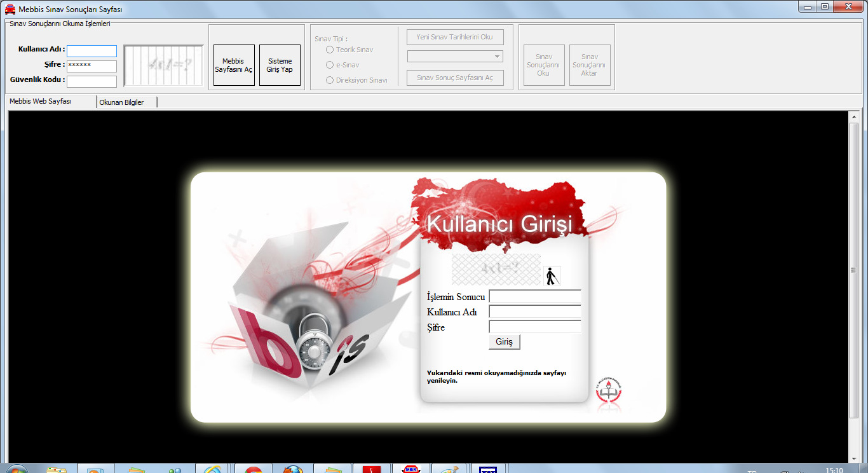Screen dimensions: 868x473
Task: Click the web page vertical scrollbar thumb
Action: pyautogui.click(x=853, y=270)
